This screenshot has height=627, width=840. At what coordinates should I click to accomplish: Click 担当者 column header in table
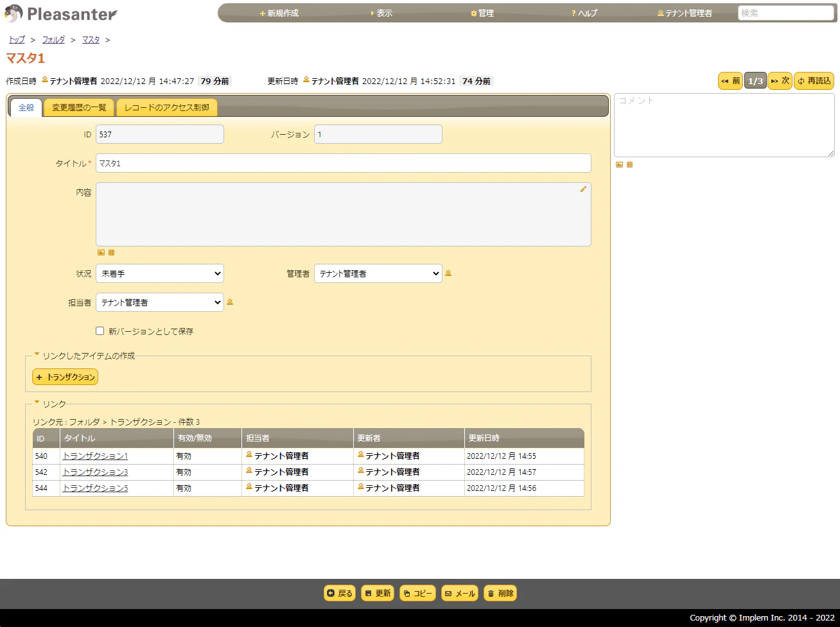coord(297,438)
